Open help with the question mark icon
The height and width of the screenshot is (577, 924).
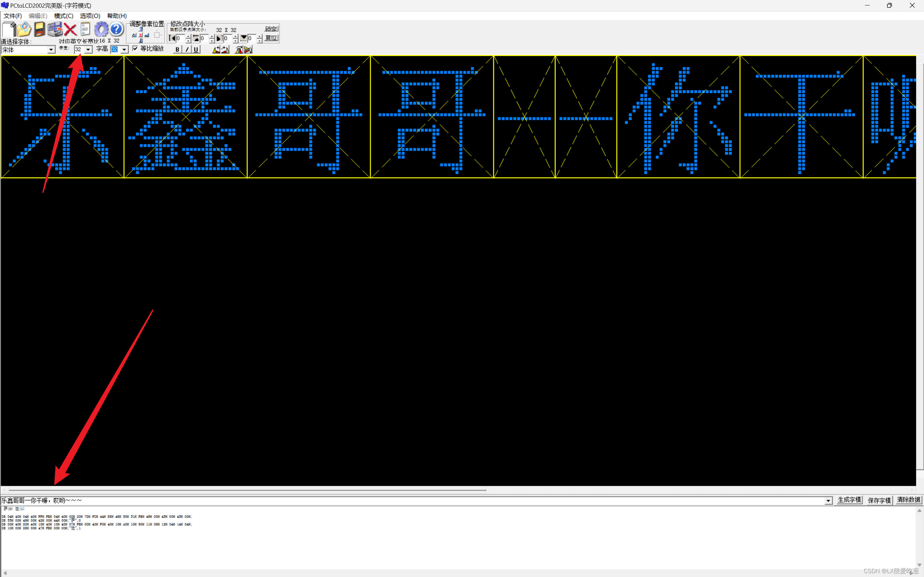coord(116,30)
